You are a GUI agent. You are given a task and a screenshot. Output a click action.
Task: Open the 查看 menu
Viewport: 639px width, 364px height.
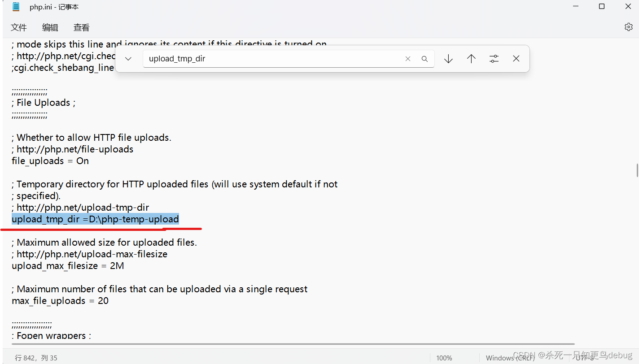pos(82,27)
